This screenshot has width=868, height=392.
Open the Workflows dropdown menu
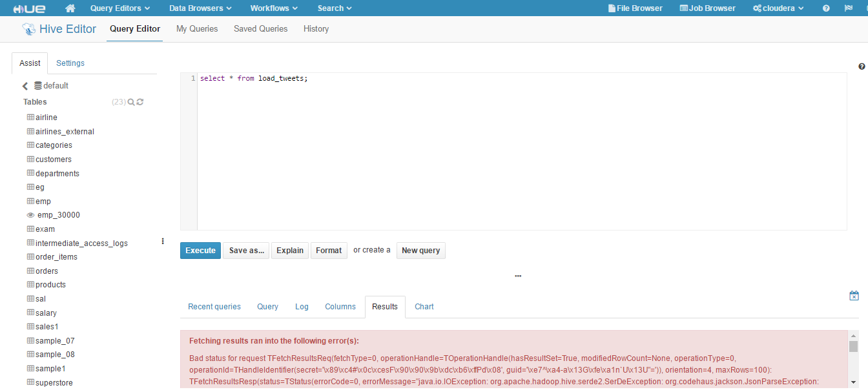tap(274, 8)
